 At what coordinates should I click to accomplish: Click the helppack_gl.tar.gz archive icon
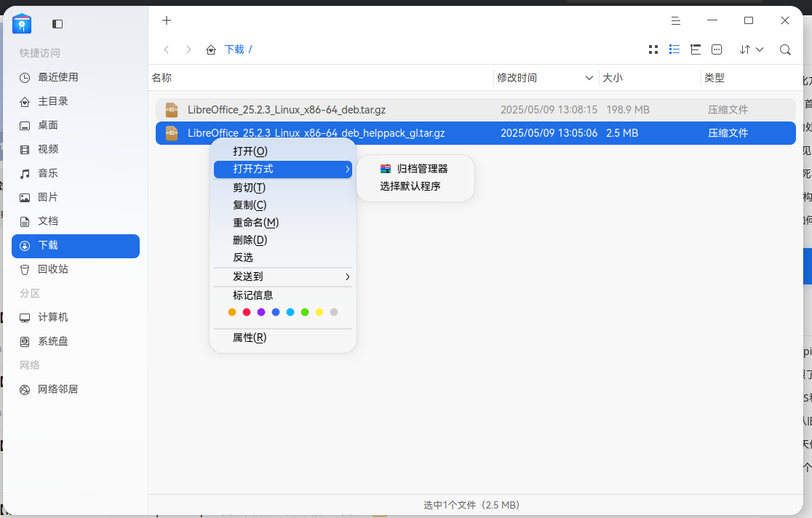click(172, 133)
